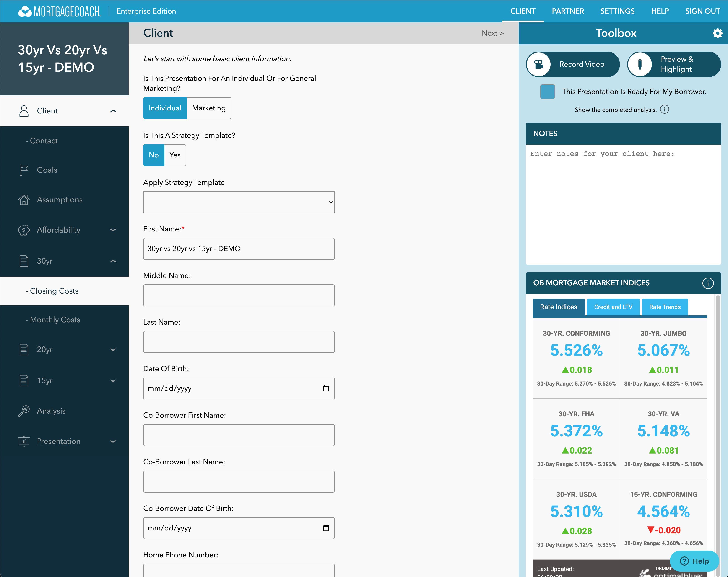The height and width of the screenshot is (577, 728).
Task: Switch to Rate Indices tab
Action: [559, 307]
